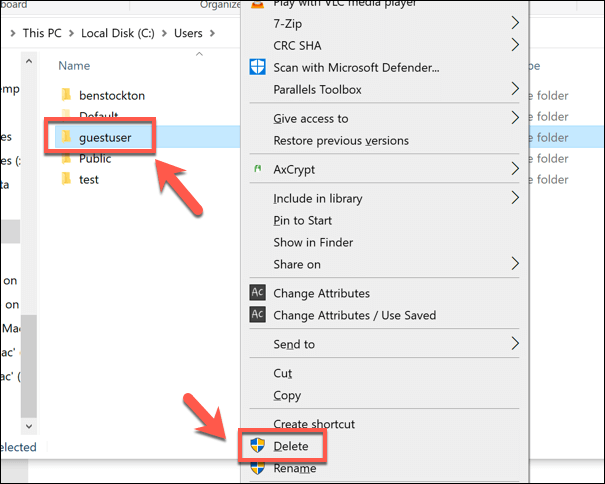The width and height of the screenshot is (605, 484).
Task: Expand the CRC SHA submenu arrow
Action: click(516, 44)
